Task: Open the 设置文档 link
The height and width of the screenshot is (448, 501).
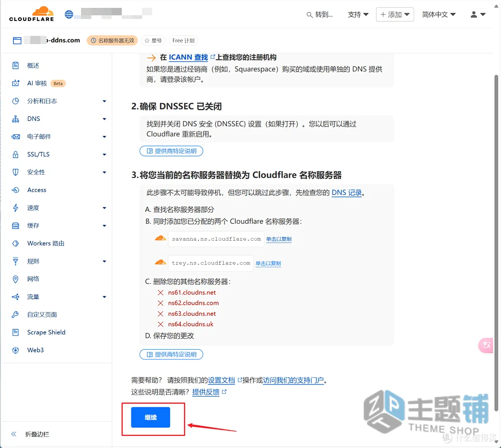Action: 221,380
